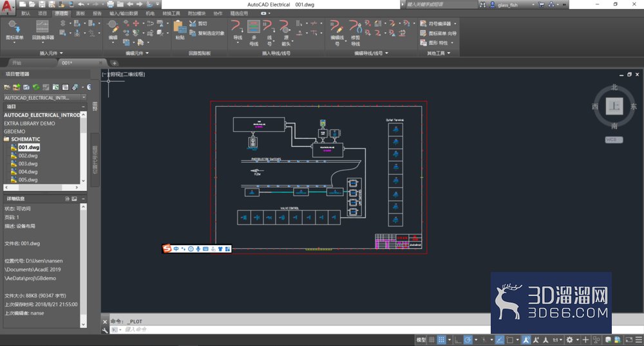
Task: Click the Save icon in quick access toolbar
Action: point(42,5)
